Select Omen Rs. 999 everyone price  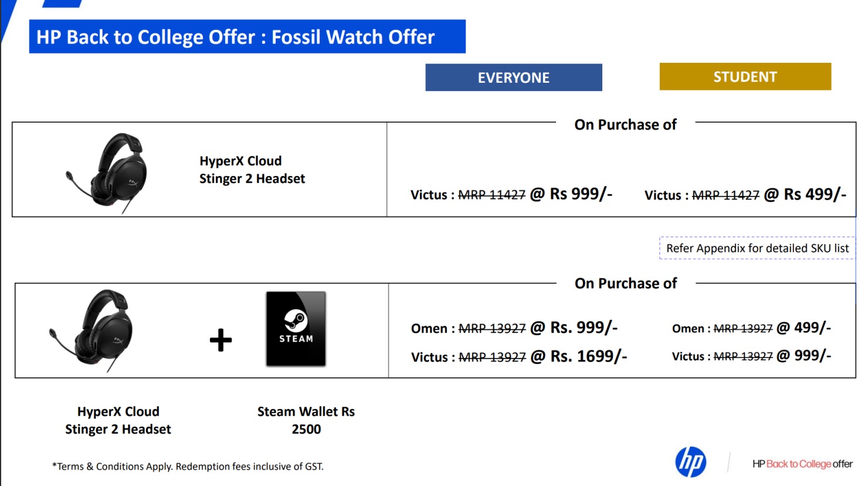514,328
